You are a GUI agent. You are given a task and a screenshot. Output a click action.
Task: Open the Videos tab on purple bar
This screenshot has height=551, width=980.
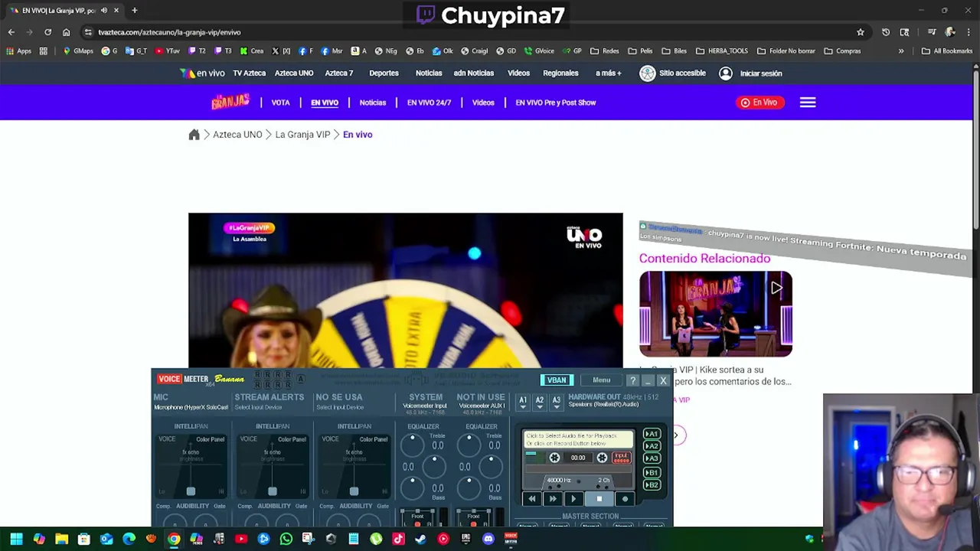pos(483,103)
